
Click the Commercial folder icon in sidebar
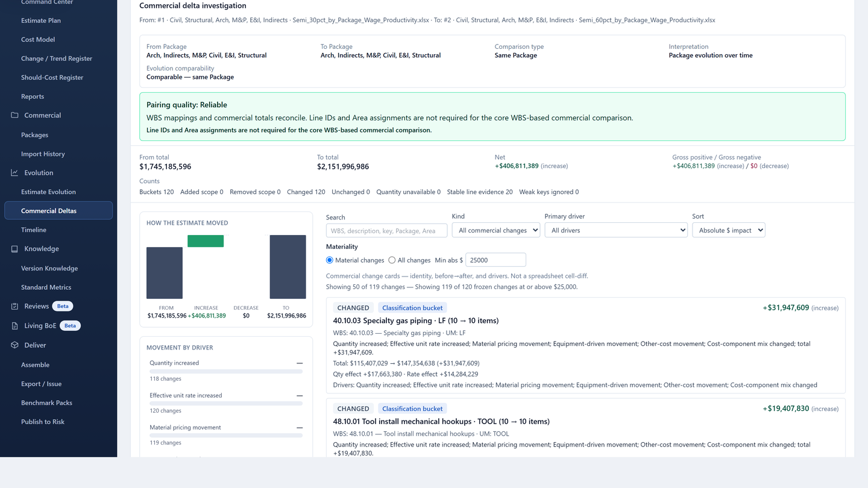point(14,115)
